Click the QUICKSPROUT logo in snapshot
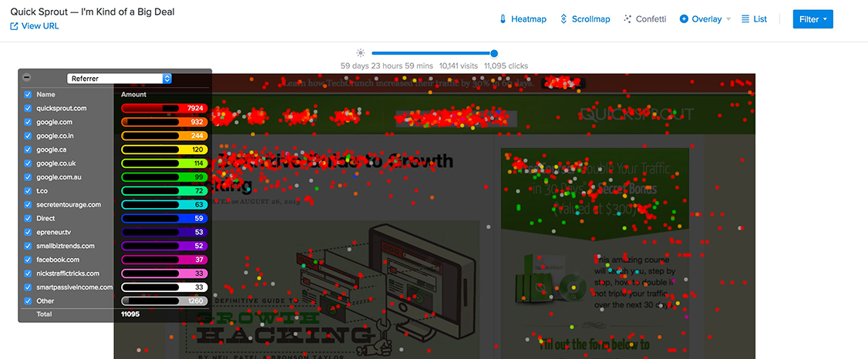Image resolution: width=868 pixels, height=359 pixels. [x=636, y=114]
